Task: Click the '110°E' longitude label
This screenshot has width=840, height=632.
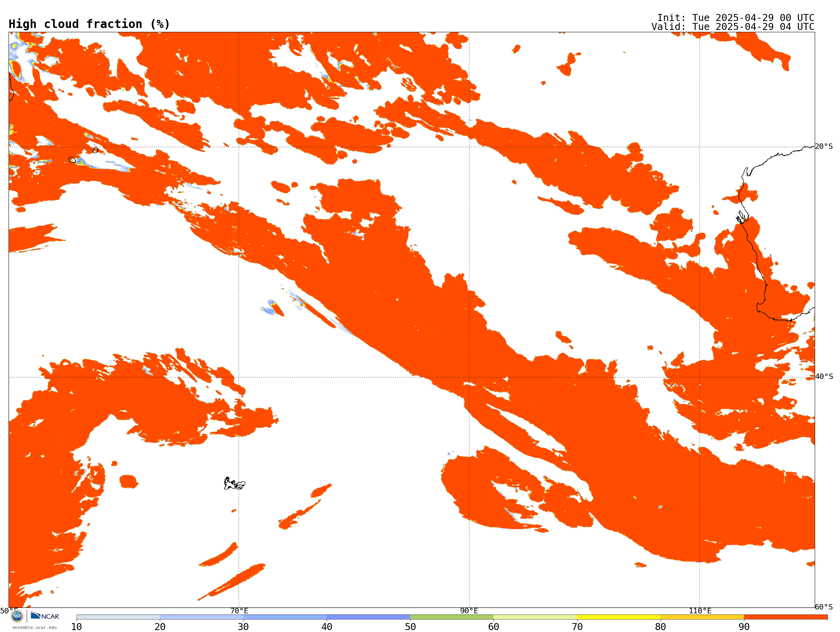Action: pyautogui.click(x=700, y=611)
